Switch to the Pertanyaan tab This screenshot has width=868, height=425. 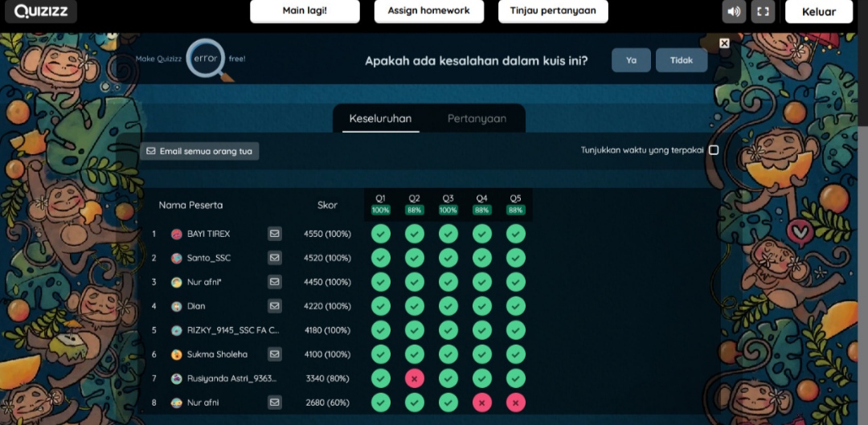[x=477, y=119]
